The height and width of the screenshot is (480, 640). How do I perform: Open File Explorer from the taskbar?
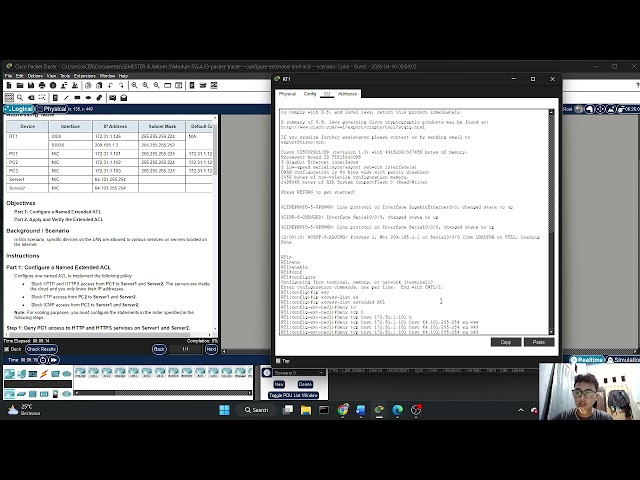click(x=306, y=410)
